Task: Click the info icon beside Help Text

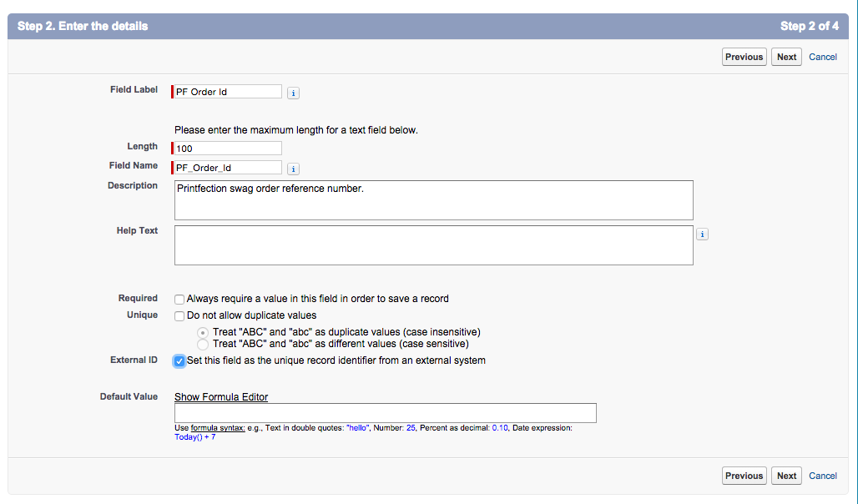Action: click(702, 234)
